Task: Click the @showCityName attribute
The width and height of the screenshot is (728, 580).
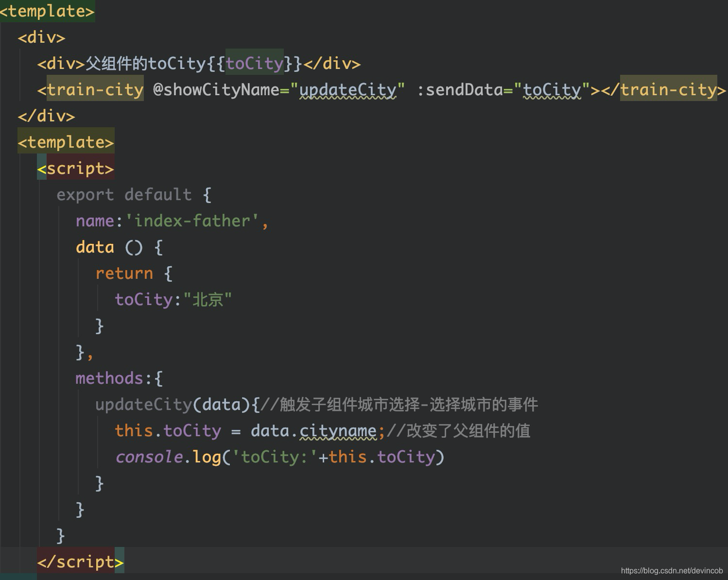Action: [216, 90]
